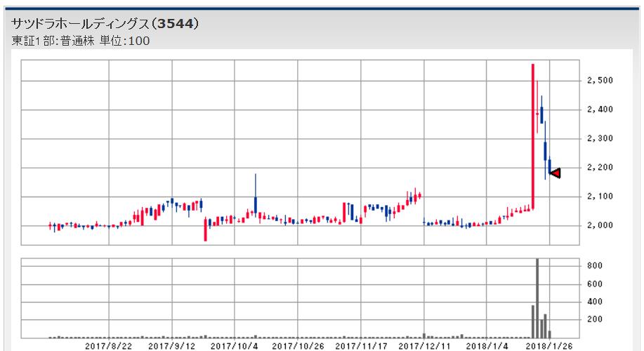Viewport: 644px width, 351px height.
Task: Select the 2018/1/26 date label
Action: (x=549, y=346)
